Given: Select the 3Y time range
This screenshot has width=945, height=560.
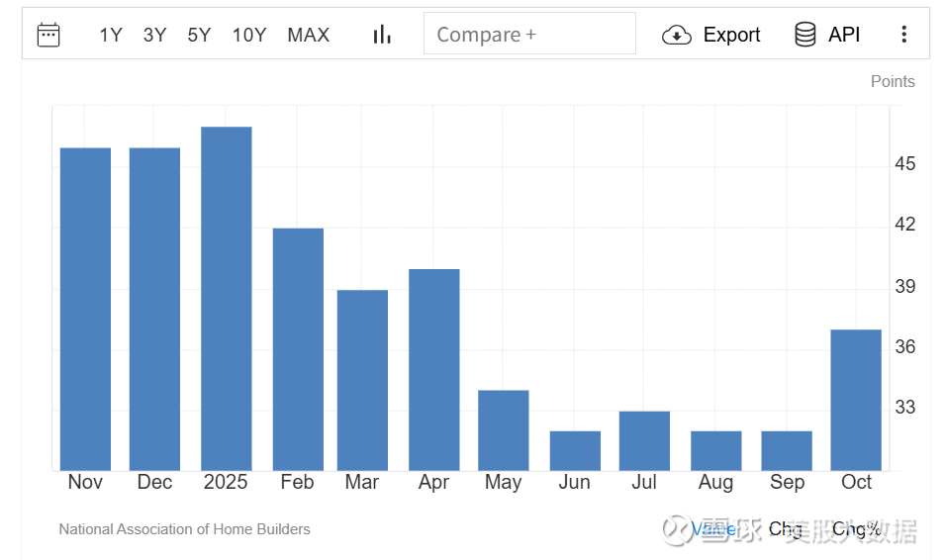Looking at the screenshot, I should click(155, 35).
